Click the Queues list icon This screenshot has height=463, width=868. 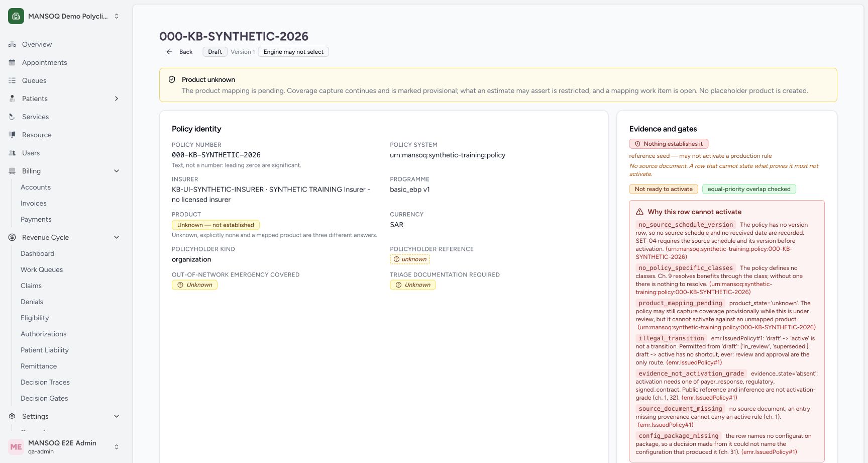pyautogui.click(x=12, y=80)
